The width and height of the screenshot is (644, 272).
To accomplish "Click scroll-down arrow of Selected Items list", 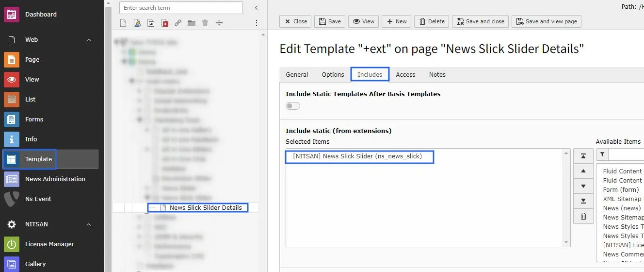I will coord(566,242).
